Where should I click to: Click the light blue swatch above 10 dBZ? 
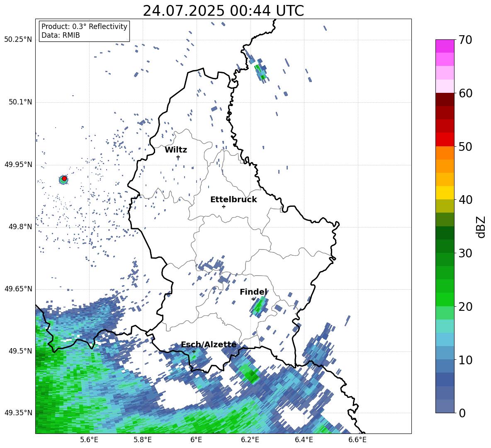point(445,339)
